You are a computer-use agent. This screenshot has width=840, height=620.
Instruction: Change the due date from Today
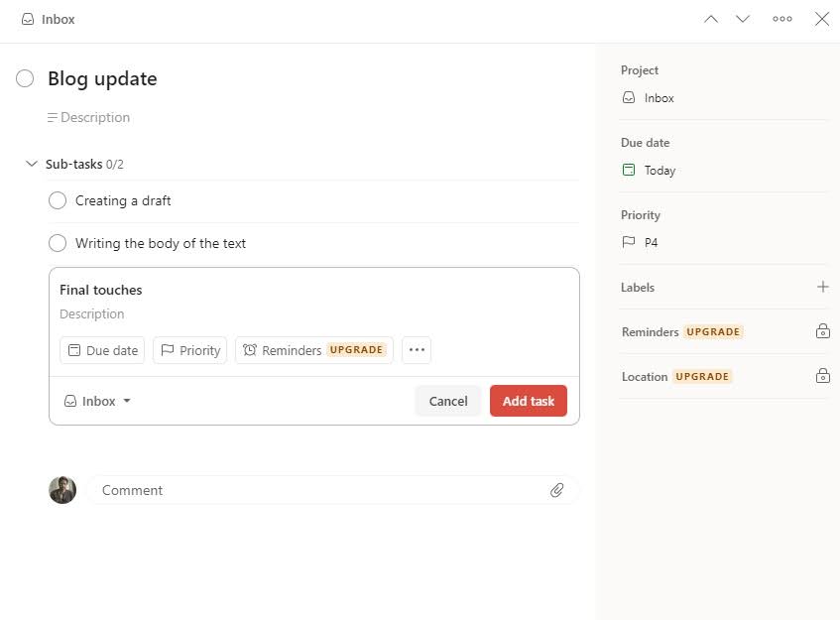649,171
